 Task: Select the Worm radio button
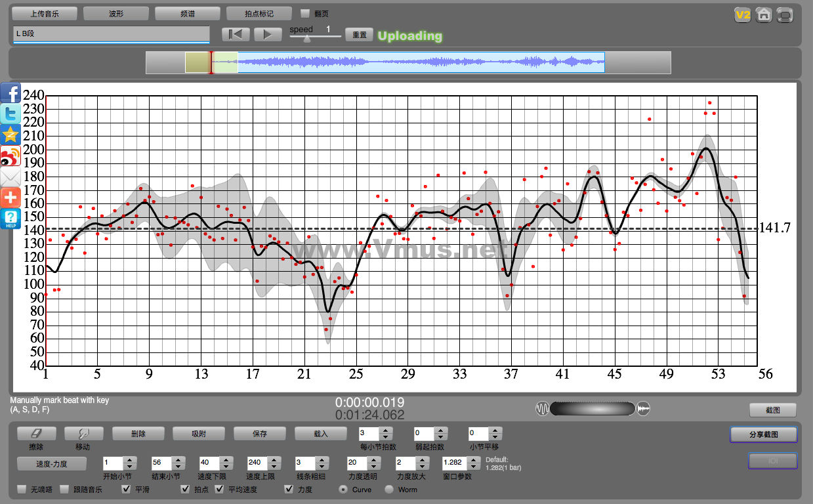[389, 489]
